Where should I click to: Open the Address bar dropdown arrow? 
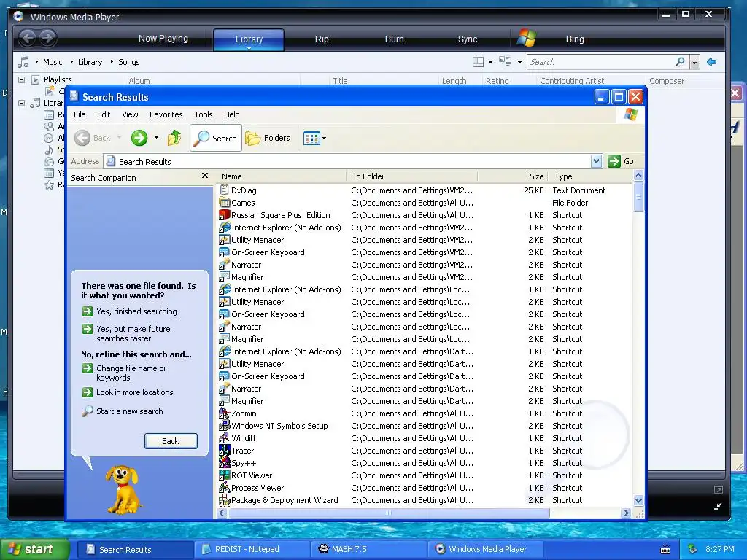pyautogui.click(x=596, y=161)
